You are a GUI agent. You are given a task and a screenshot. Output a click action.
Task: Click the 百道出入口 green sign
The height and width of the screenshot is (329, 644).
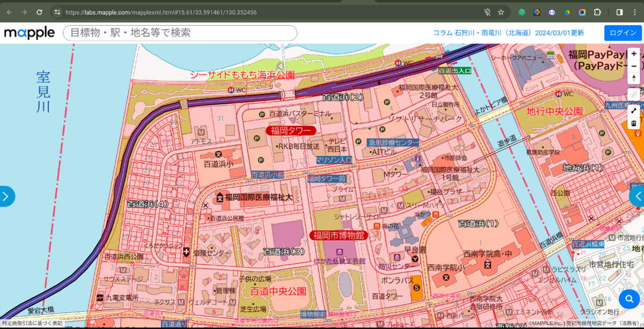(455, 70)
